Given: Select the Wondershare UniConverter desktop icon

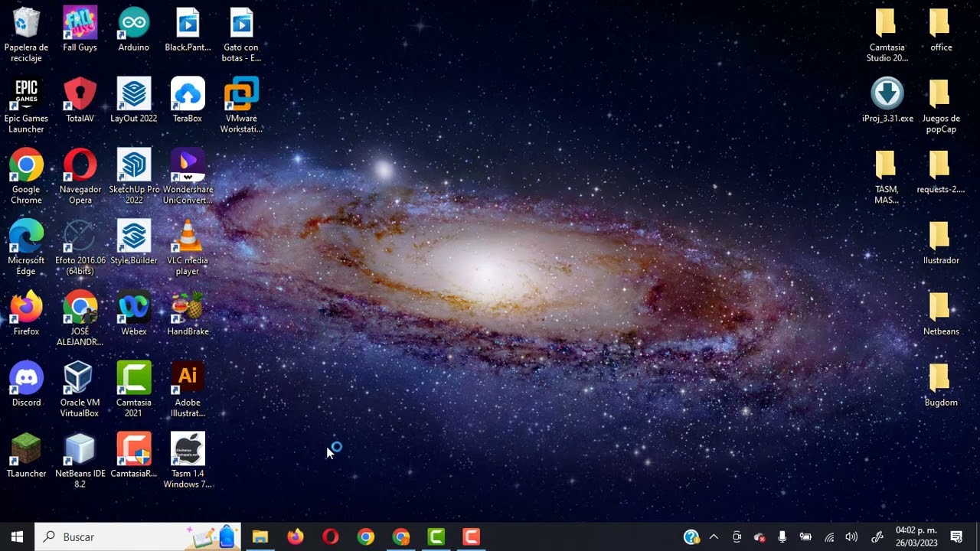Looking at the screenshot, I should [188, 178].
